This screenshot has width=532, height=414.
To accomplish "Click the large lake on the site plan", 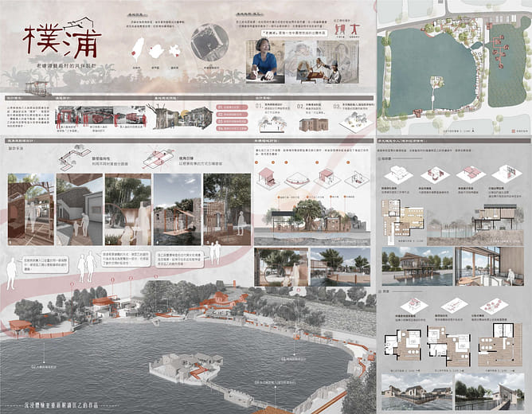I will pyautogui.click(x=431, y=71).
